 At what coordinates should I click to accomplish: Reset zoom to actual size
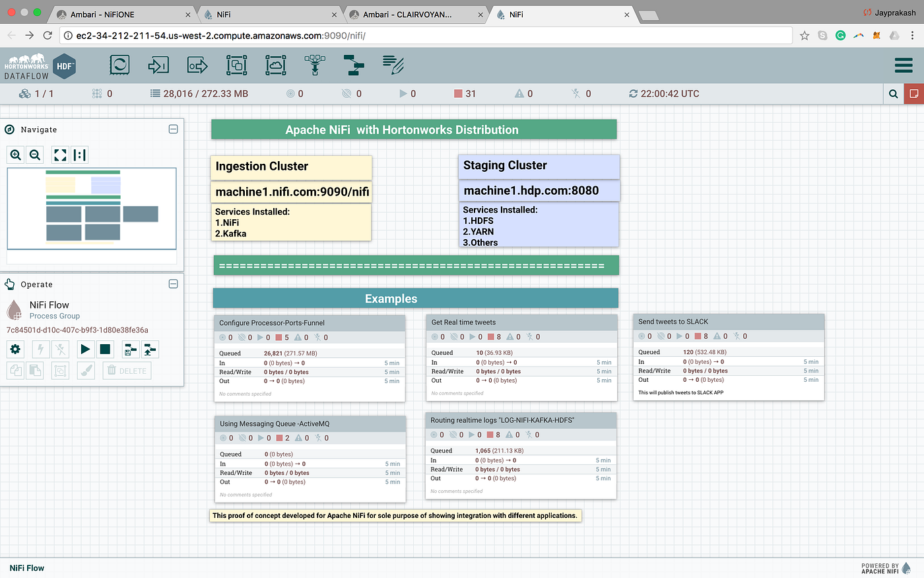(x=80, y=155)
